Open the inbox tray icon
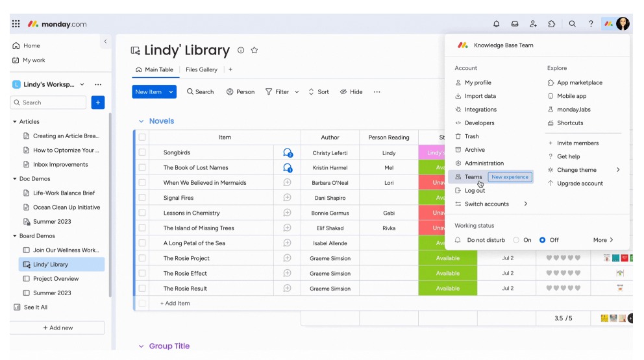 (x=515, y=24)
